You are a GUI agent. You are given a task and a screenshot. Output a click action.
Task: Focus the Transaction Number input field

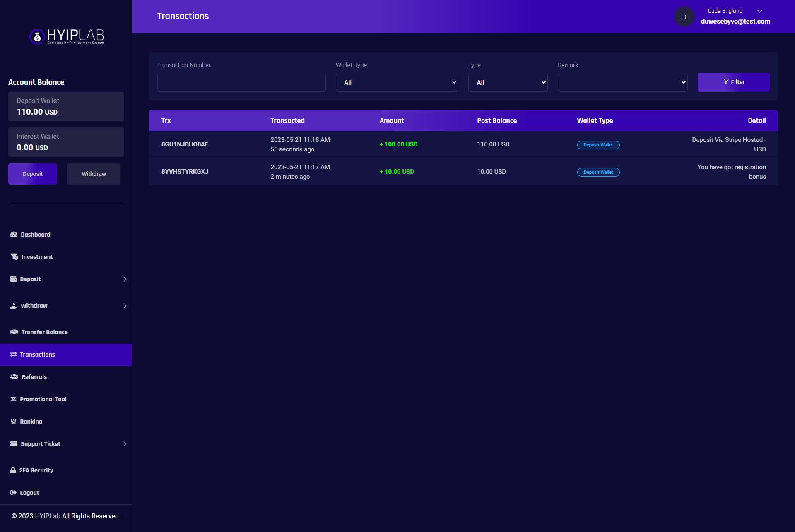click(241, 82)
